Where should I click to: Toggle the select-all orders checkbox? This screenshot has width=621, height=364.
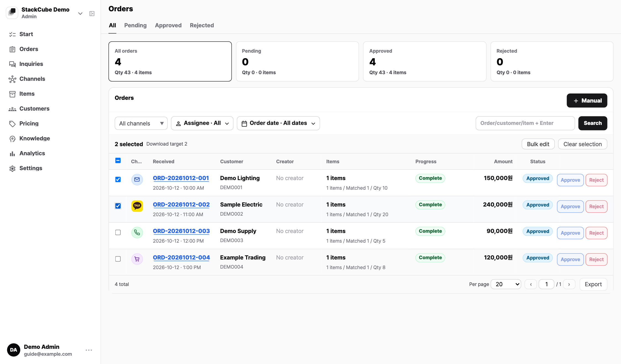[118, 160]
